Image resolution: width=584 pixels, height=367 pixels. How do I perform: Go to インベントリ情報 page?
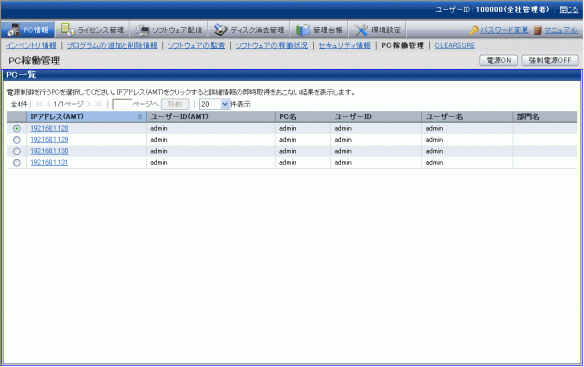31,45
